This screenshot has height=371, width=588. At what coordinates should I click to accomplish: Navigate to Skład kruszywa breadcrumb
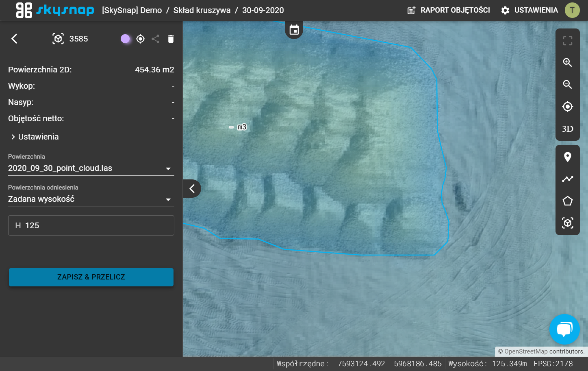coord(202,10)
